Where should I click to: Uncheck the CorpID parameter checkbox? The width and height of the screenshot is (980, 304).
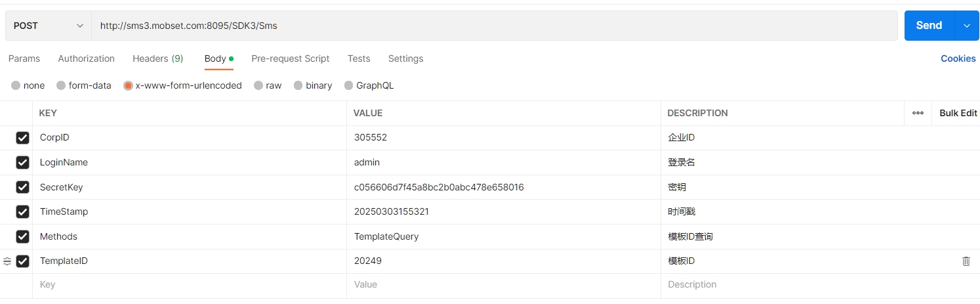click(22, 138)
